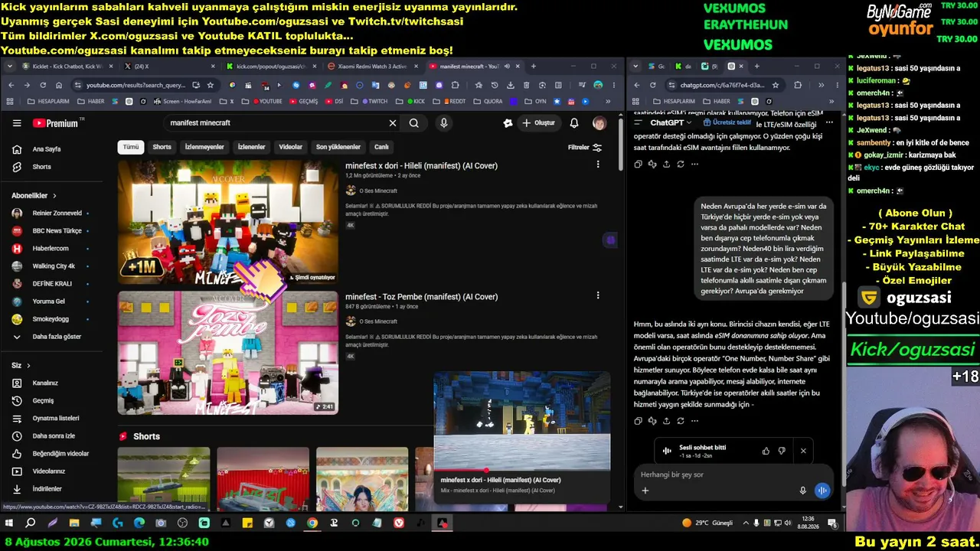Click the ChatGPT attach plus button
The image size is (980, 551).
pyautogui.click(x=645, y=491)
